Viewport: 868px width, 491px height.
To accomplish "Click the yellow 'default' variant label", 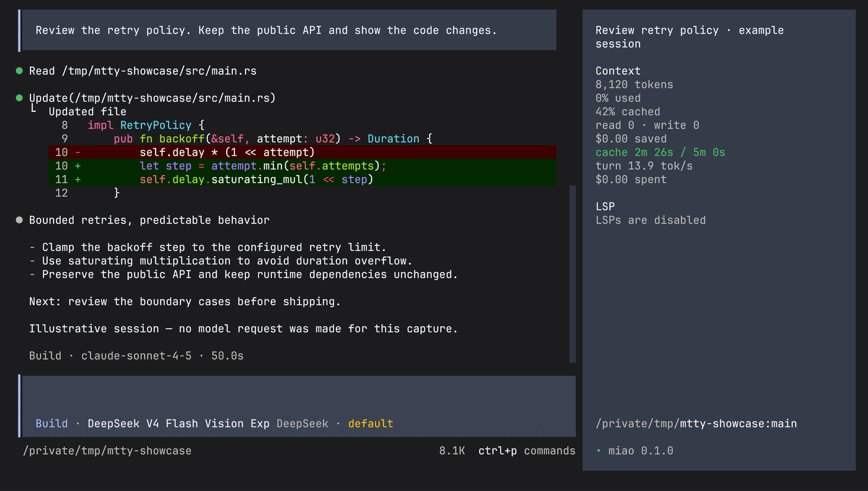I will [371, 424].
